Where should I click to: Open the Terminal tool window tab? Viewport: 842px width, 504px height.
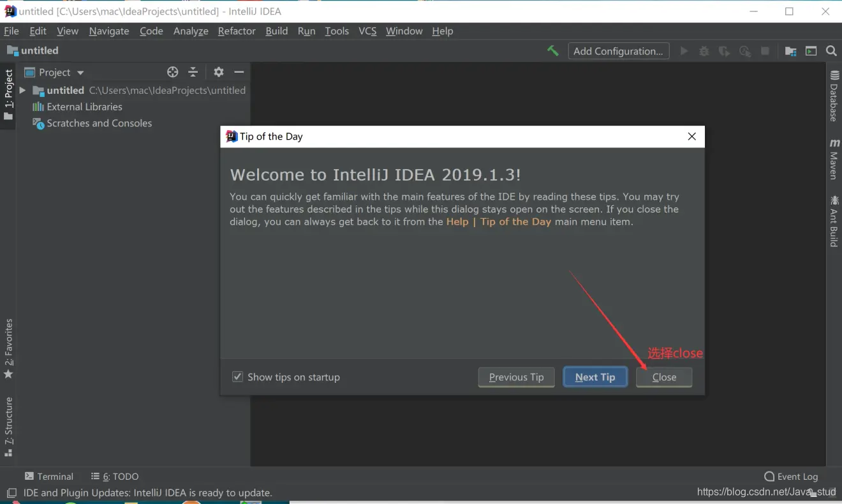(49, 477)
